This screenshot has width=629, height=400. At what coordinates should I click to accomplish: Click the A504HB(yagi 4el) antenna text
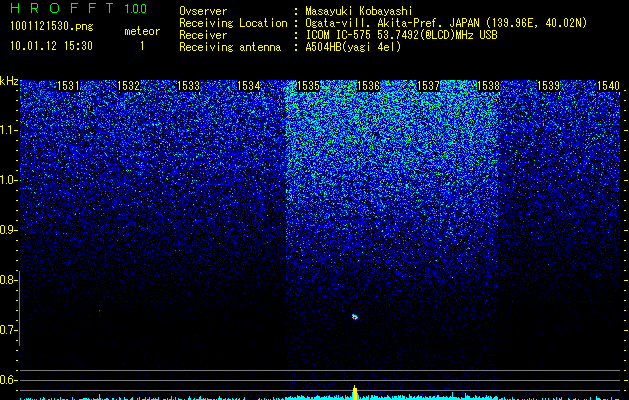353,47
